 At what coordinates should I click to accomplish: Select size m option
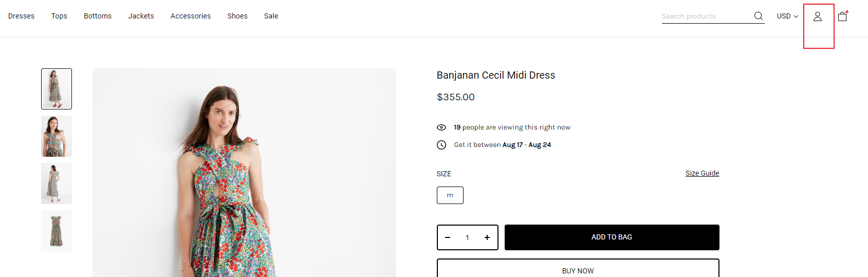[x=450, y=195]
